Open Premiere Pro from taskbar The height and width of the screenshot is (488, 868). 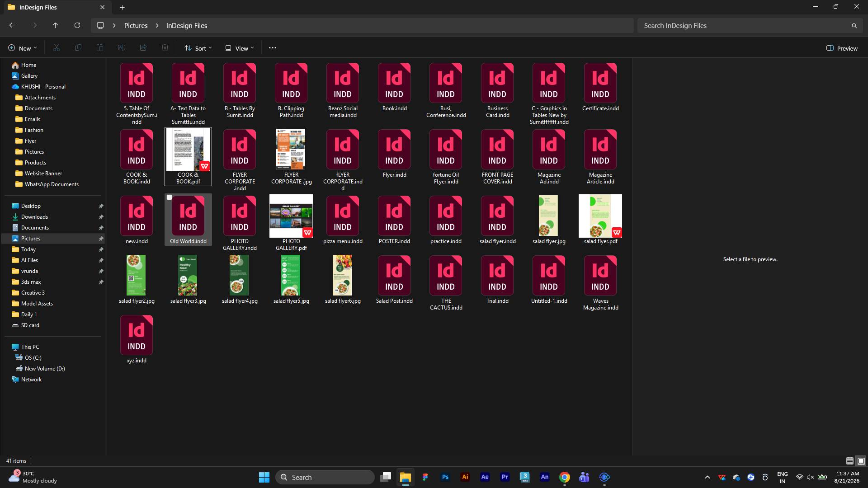[x=505, y=477]
